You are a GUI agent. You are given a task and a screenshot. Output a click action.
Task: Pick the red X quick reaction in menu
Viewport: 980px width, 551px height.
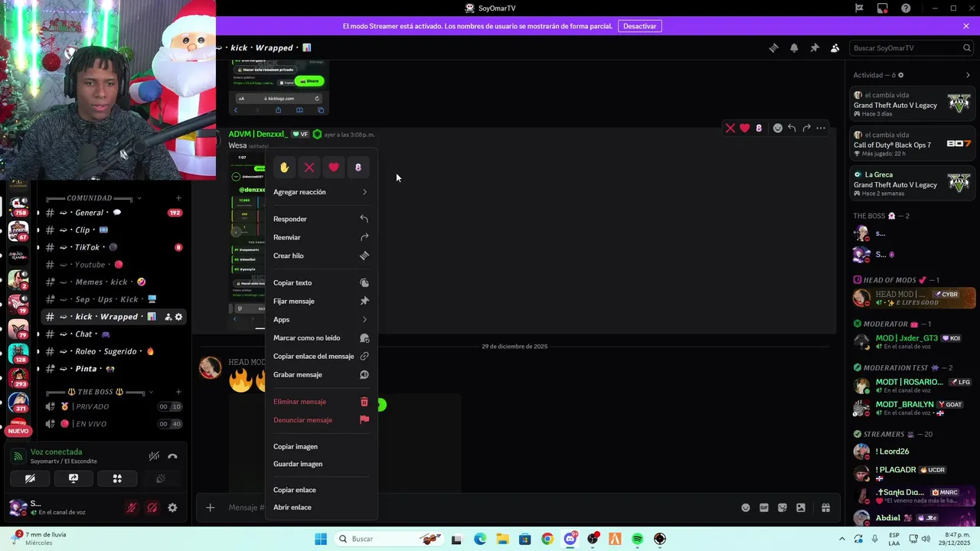click(309, 167)
